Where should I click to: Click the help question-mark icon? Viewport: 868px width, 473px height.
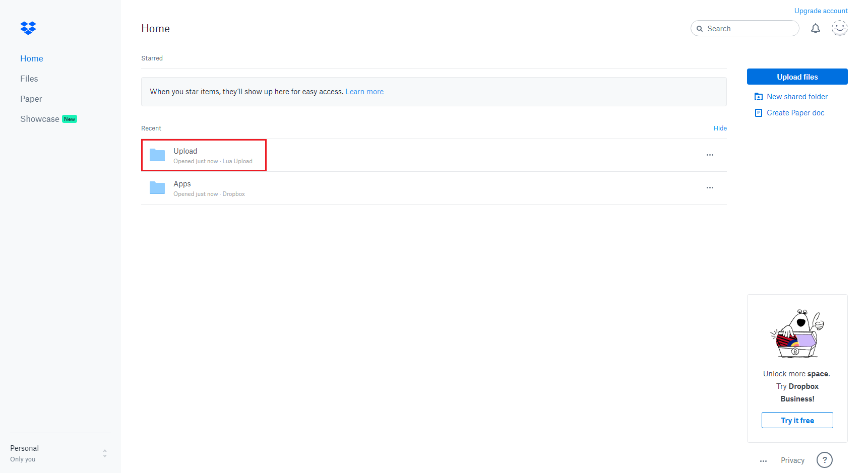click(x=824, y=460)
